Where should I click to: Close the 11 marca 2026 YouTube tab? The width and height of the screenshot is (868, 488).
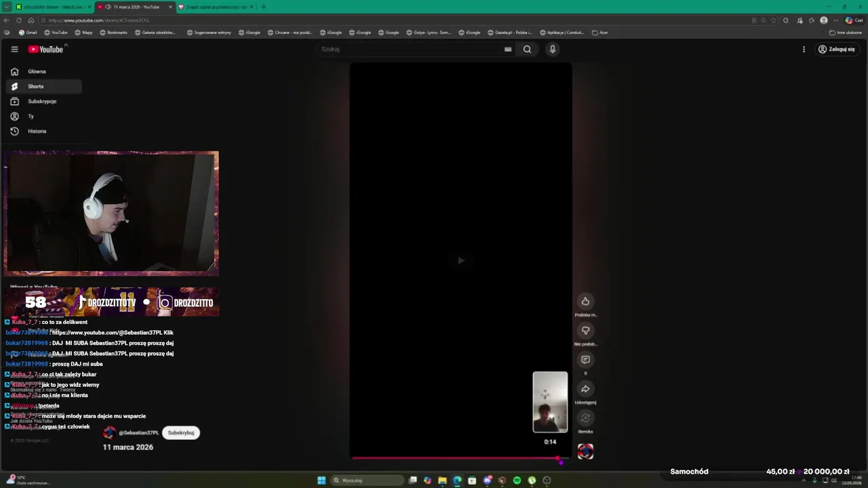pos(170,7)
